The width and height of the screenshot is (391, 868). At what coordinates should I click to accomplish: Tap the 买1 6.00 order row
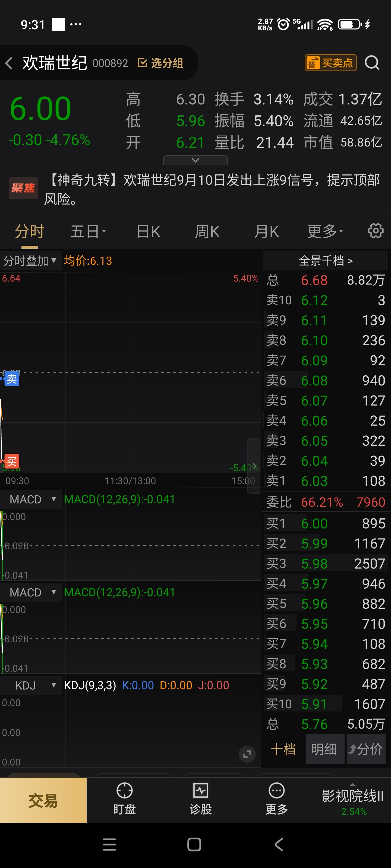click(326, 523)
